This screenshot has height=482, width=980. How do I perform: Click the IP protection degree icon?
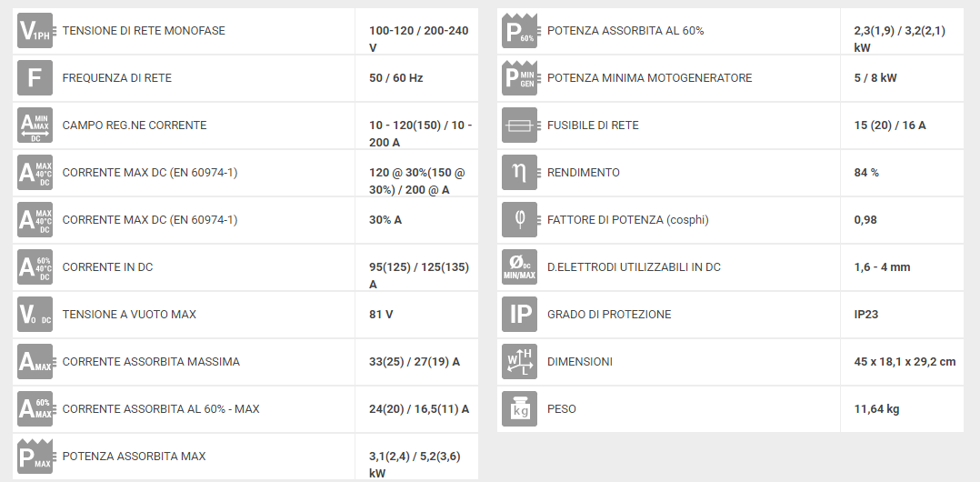coord(519,315)
